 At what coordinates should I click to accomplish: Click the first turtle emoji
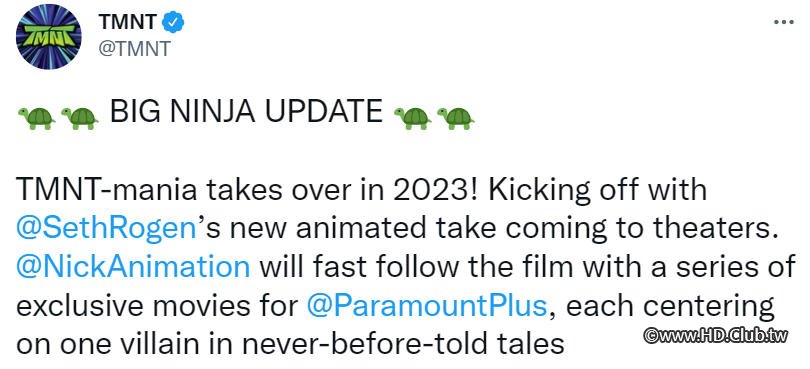(x=36, y=117)
